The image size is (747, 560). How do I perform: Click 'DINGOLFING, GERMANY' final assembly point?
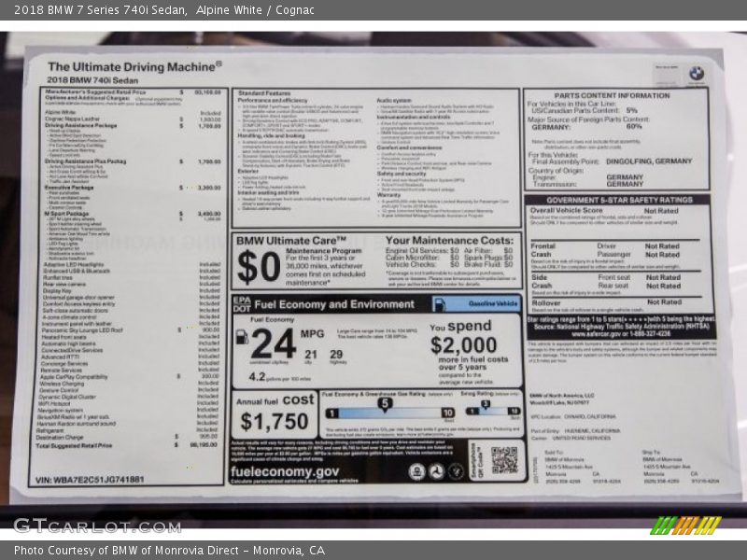(x=649, y=161)
